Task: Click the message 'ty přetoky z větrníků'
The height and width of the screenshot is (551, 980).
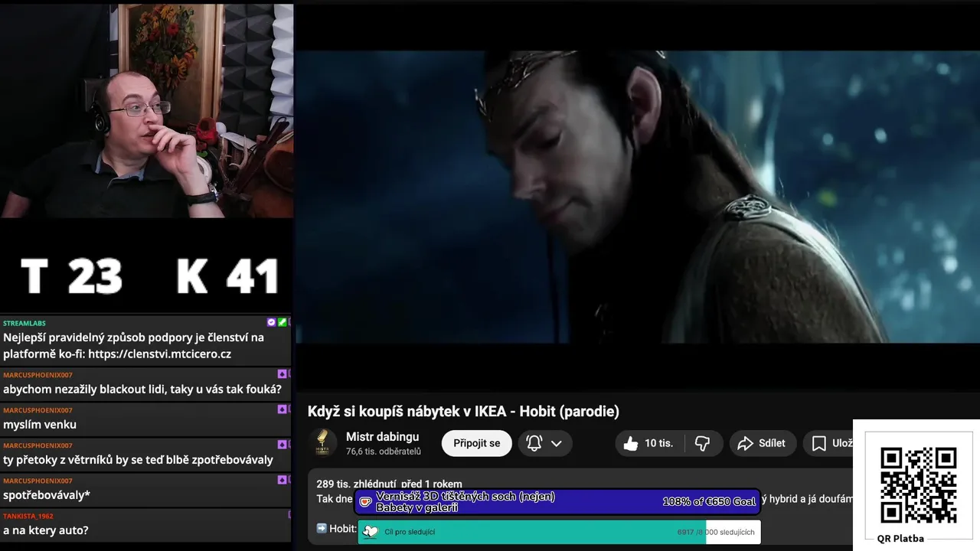Action: pos(138,460)
